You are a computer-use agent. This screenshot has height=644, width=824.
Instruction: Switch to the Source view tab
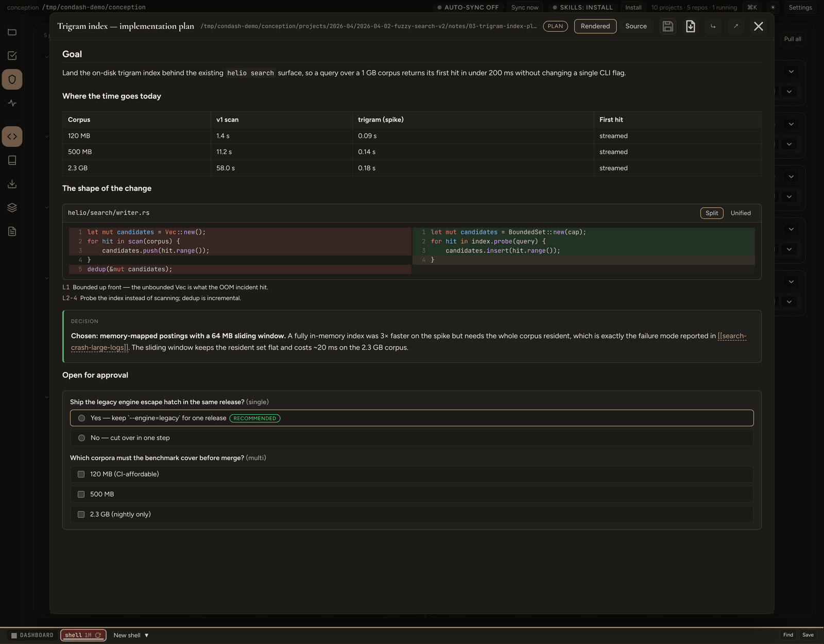point(636,26)
